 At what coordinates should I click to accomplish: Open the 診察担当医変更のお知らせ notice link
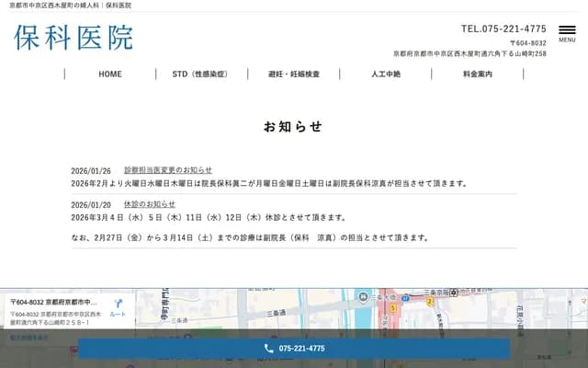pos(168,170)
